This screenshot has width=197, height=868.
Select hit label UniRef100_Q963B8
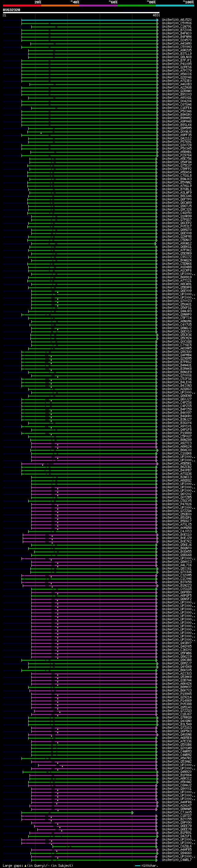[177, 660]
